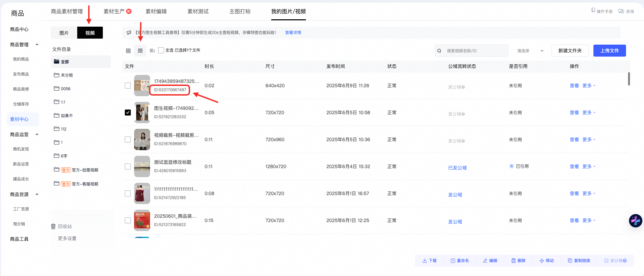
Task: Check the 174943959487325 video row checkbox
Action: click(x=128, y=86)
